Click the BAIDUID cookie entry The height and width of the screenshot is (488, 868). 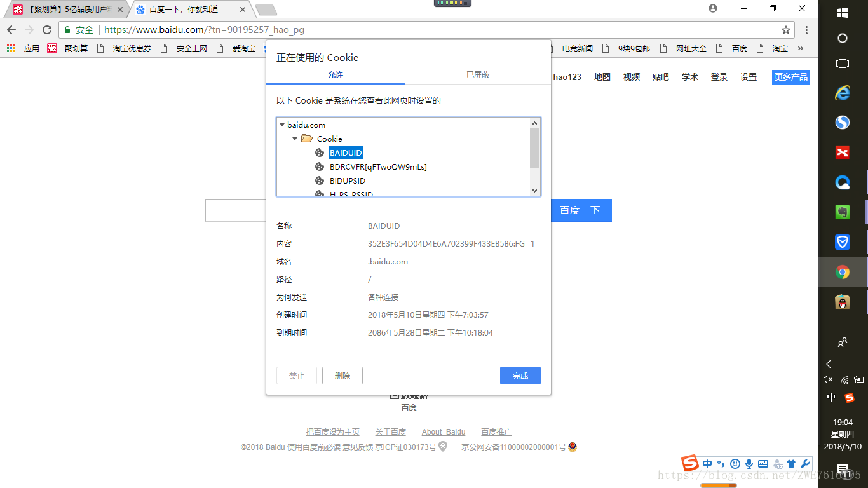346,153
